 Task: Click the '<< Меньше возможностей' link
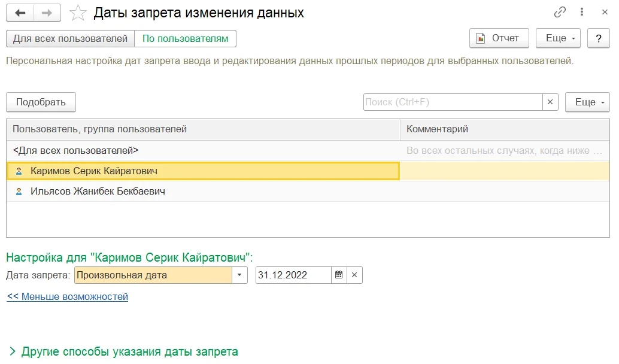(x=68, y=297)
